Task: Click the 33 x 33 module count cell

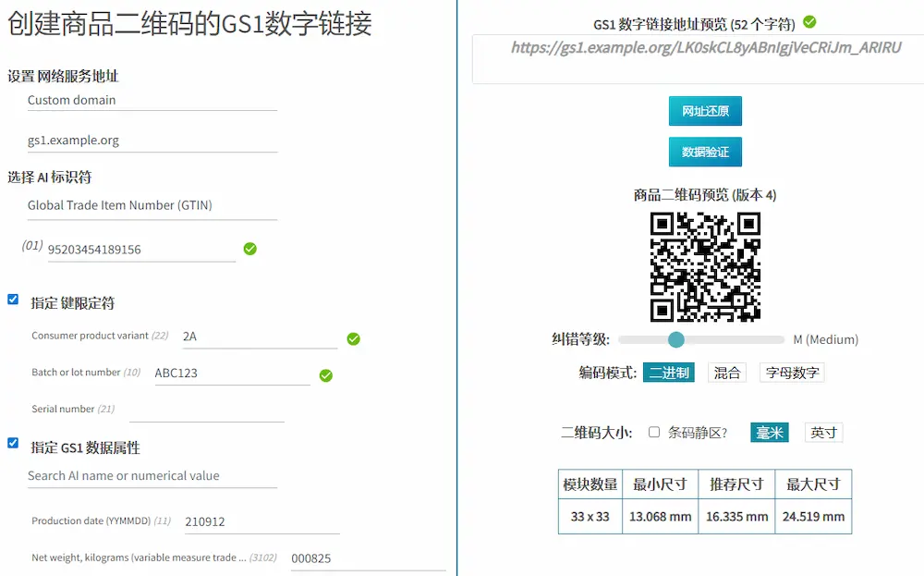Action: pyautogui.click(x=590, y=517)
